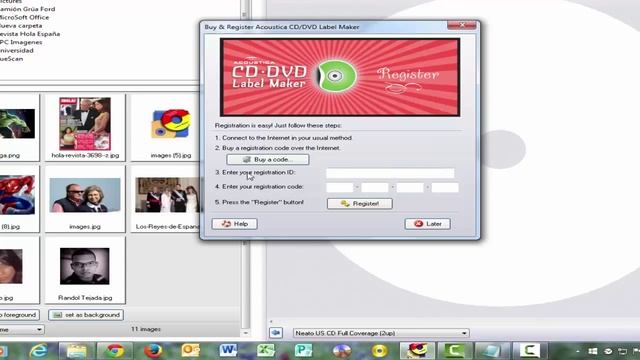The height and width of the screenshot is (360, 640).
Task: Click the 'Buy a code...' button
Action: 268,160
